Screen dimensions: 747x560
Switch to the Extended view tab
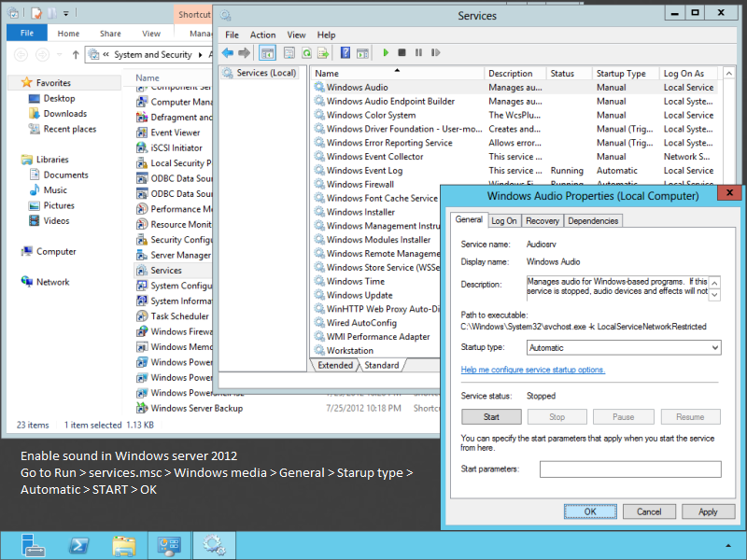pyautogui.click(x=335, y=365)
